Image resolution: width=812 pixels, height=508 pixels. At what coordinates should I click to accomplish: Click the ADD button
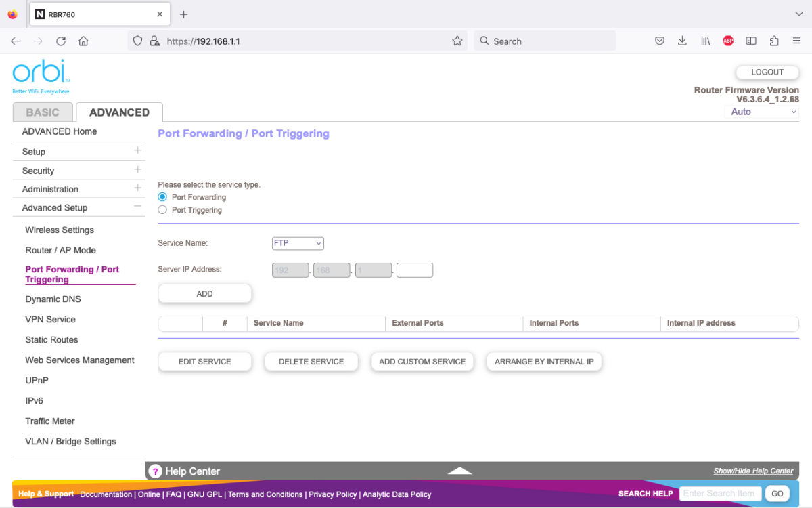click(205, 293)
